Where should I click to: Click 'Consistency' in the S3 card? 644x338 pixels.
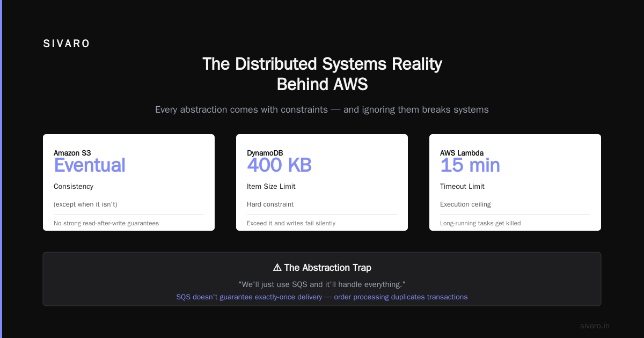(x=74, y=187)
